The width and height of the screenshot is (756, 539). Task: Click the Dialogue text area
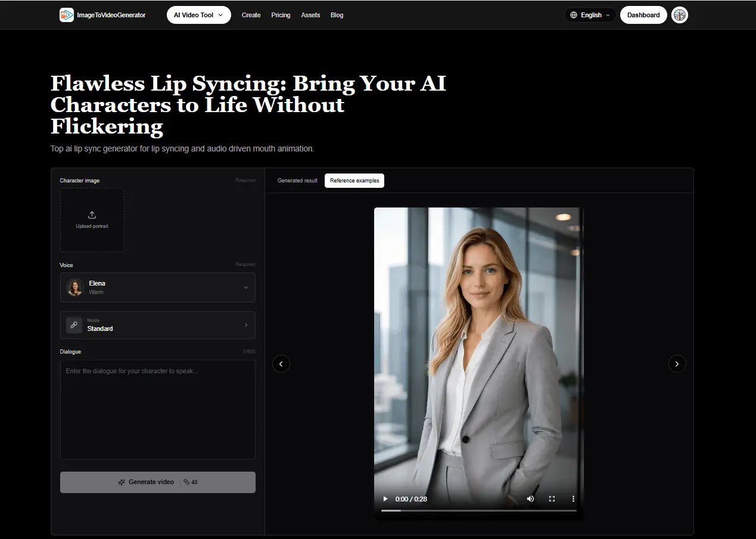click(x=158, y=410)
